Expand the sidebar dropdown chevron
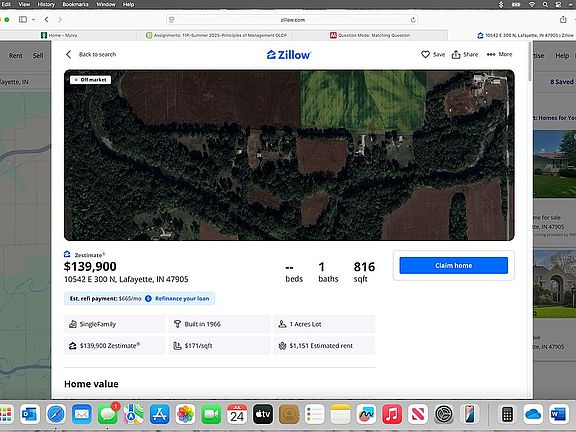The image size is (576, 432). pyautogui.click(x=33, y=19)
